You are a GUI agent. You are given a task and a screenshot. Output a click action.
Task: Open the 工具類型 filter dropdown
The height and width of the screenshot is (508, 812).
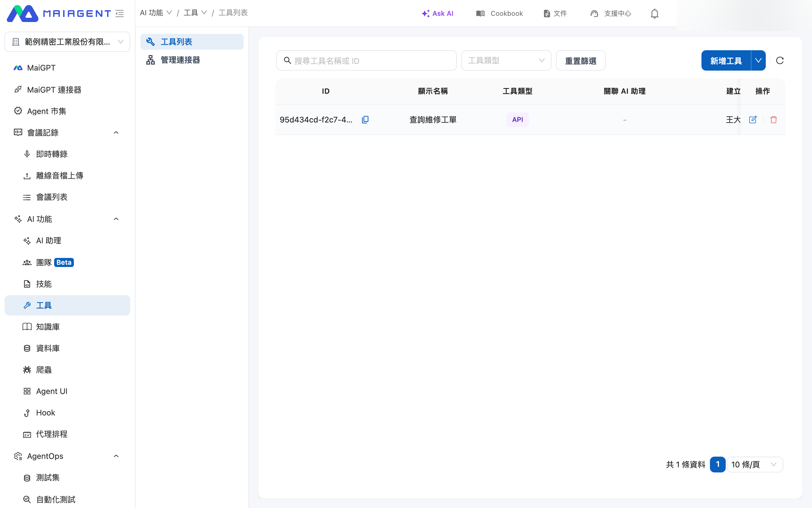[x=506, y=60]
